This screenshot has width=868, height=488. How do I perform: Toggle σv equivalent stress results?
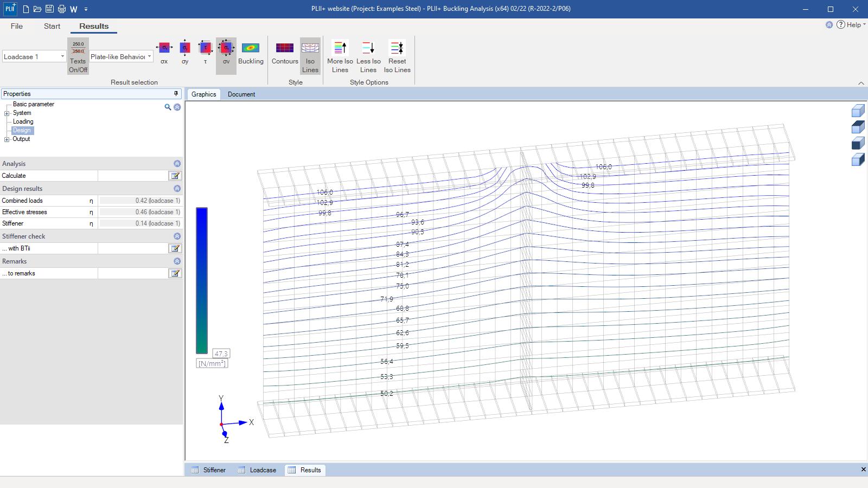(x=226, y=56)
